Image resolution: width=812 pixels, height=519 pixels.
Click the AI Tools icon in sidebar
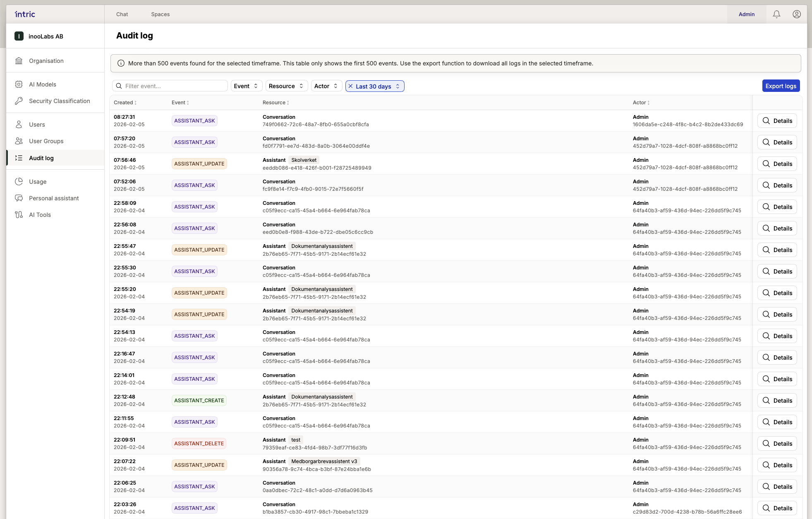[19, 215]
